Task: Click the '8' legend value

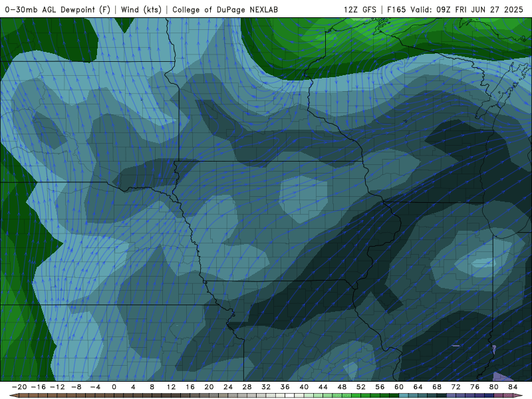Action: pyautogui.click(x=152, y=387)
